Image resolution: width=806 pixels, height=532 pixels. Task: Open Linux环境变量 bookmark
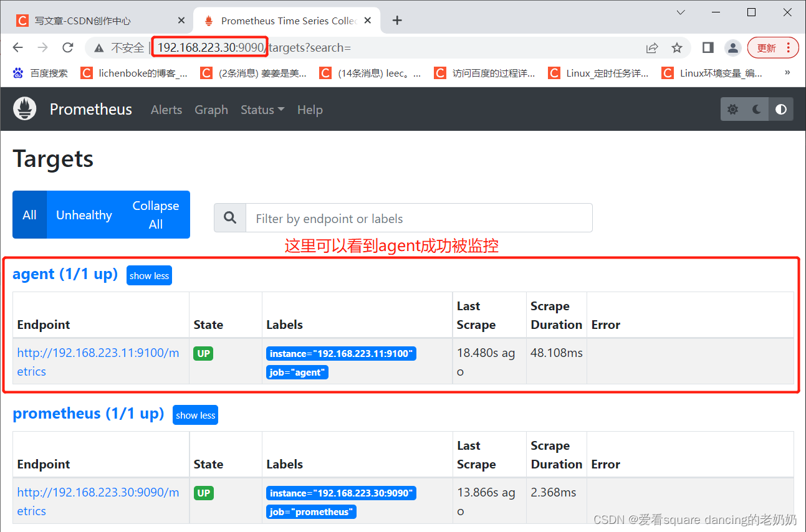tap(712, 73)
